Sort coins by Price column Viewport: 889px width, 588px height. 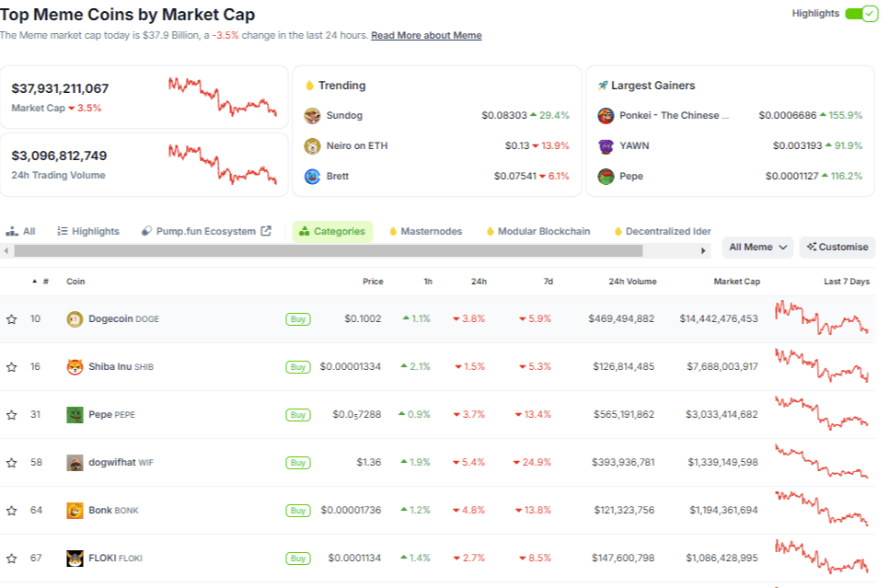373,282
